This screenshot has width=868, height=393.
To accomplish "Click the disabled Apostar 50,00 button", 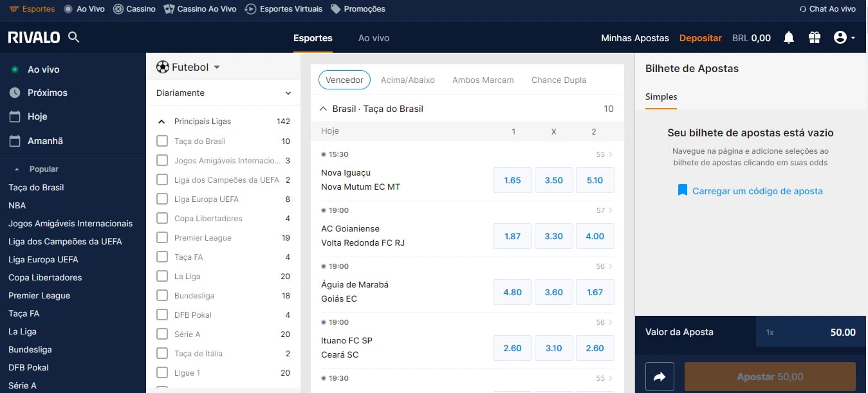I will (x=770, y=377).
